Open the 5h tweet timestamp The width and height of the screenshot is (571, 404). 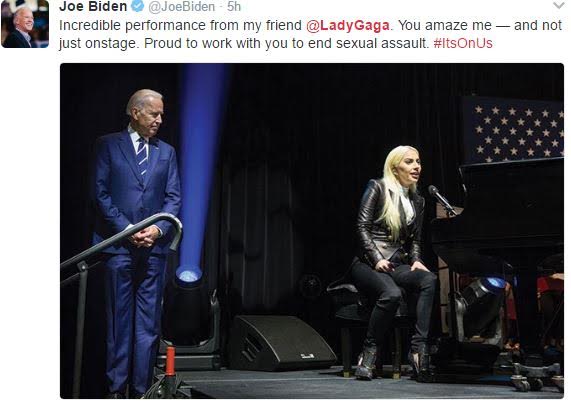tap(234, 7)
